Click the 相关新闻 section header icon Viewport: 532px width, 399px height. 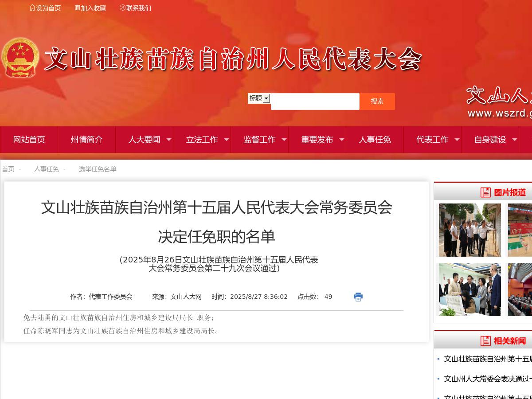click(485, 340)
